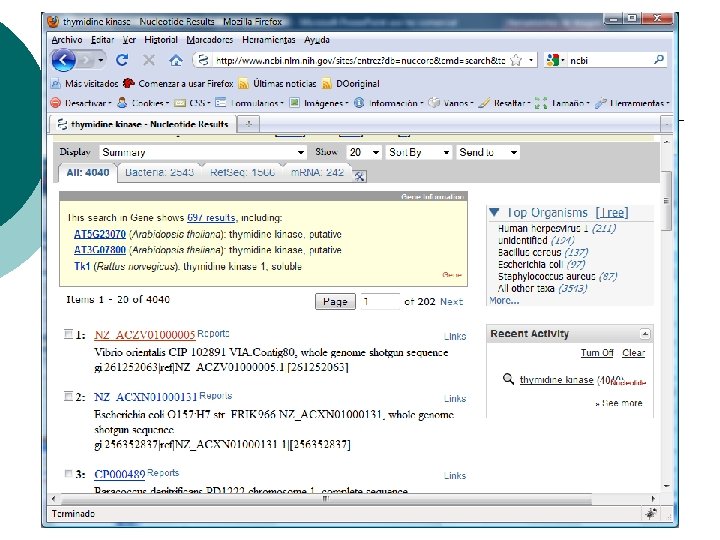
Task: Open the Marcadores menu
Action: [210, 40]
